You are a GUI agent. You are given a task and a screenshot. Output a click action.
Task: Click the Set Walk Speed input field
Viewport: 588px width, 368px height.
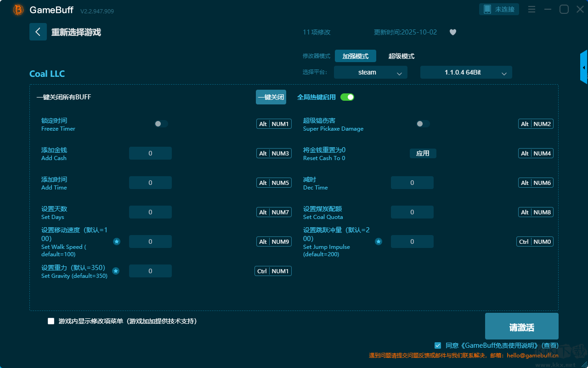(150, 241)
